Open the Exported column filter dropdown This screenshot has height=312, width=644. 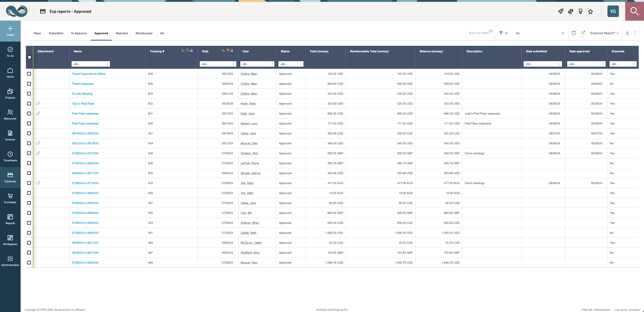pyautogui.click(x=623, y=64)
